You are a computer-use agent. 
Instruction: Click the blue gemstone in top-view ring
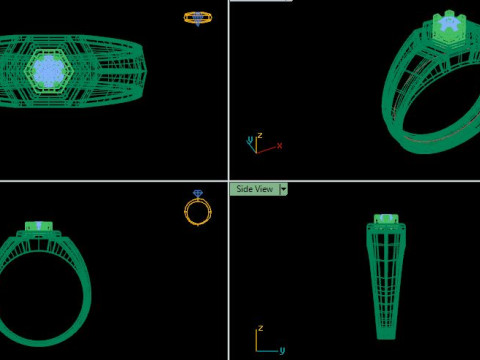(49, 71)
